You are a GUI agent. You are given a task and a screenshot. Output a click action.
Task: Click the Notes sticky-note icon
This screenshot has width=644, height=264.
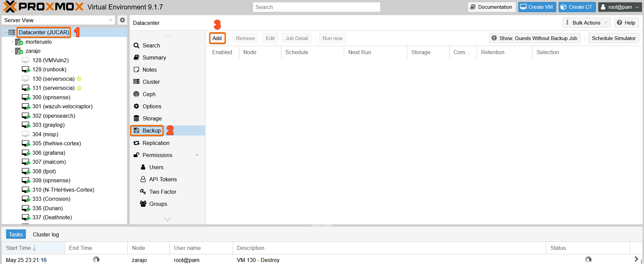coord(136,70)
